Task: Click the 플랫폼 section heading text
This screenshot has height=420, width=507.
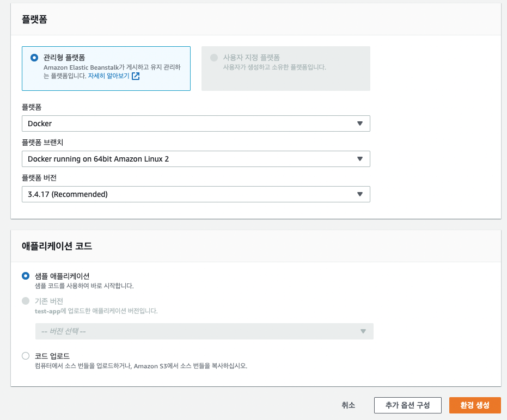Action: pyautogui.click(x=35, y=20)
